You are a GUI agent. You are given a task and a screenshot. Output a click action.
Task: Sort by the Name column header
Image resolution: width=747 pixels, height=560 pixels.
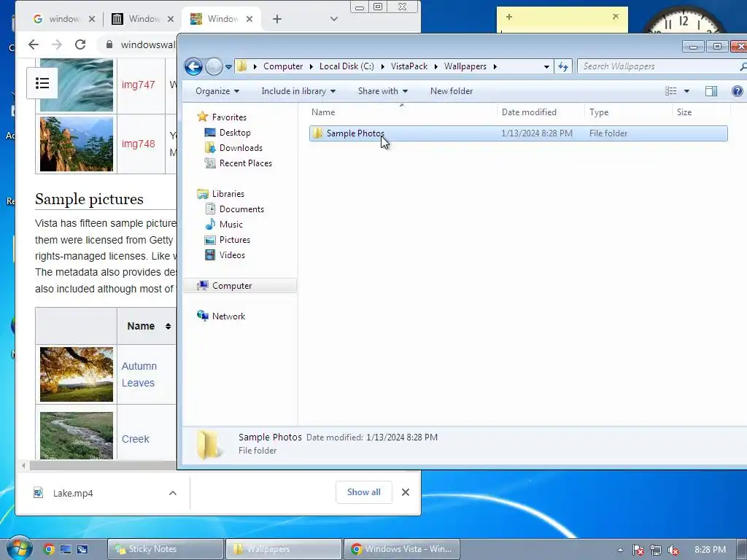coord(402,112)
